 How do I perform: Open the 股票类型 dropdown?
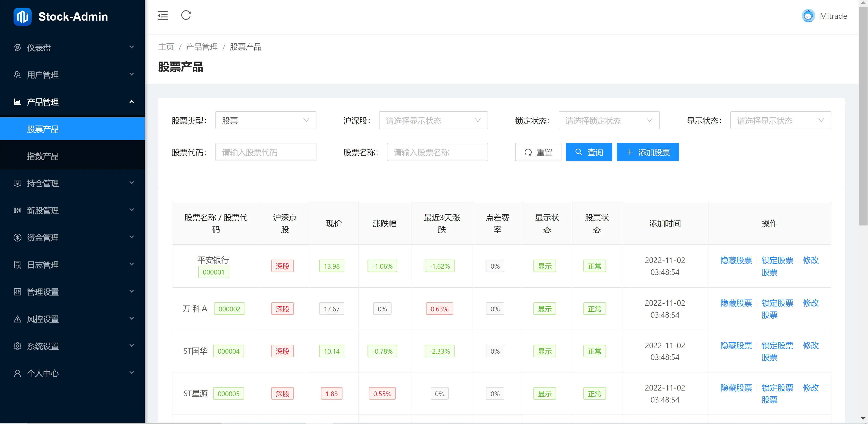[x=266, y=121]
